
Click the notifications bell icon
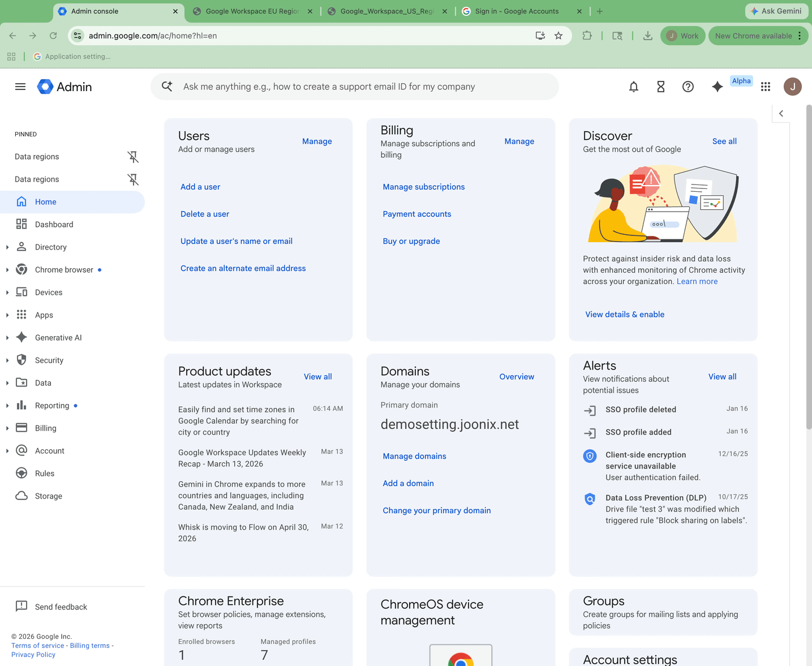[x=633, y=87]
